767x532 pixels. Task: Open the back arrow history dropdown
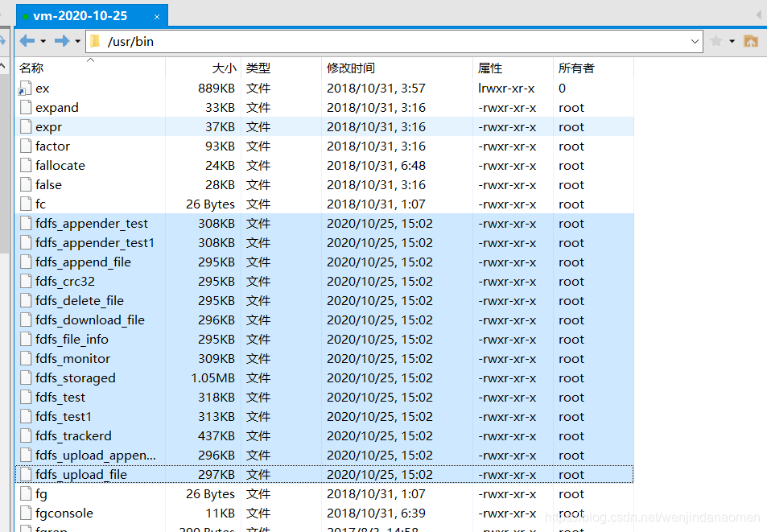pyautogui.click(x=43, y=42)
